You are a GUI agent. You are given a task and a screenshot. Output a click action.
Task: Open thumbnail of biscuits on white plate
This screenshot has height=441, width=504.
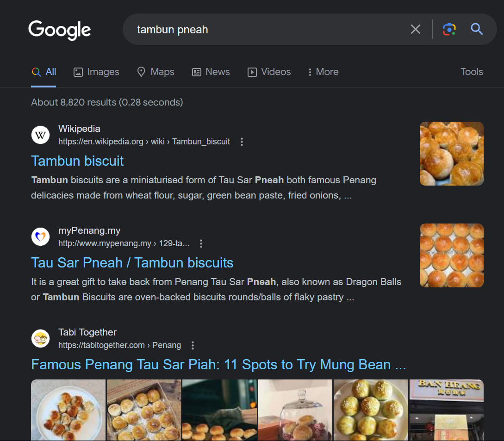tap(68, 410)
